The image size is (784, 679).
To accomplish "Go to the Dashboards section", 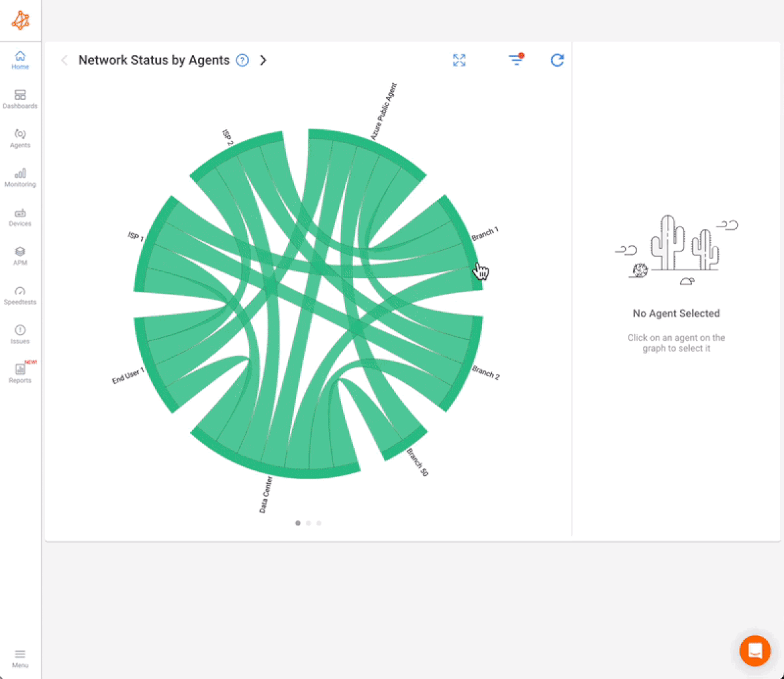I will tap(20, 99).
